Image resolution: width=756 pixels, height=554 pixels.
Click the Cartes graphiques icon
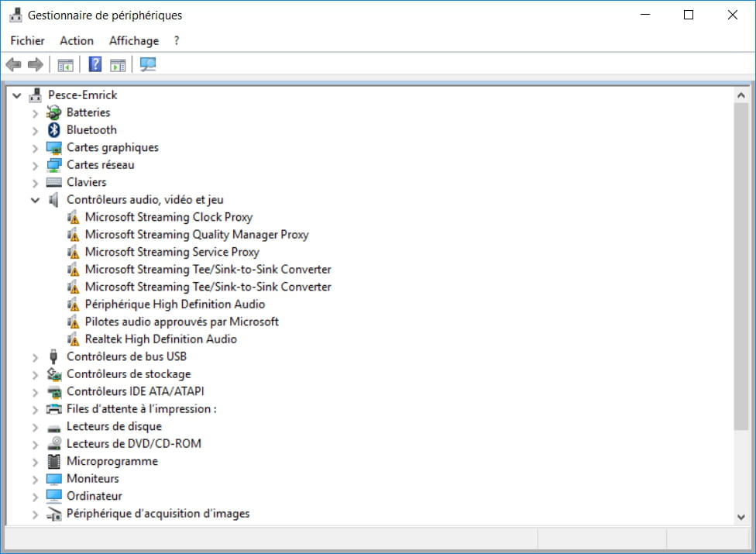53,147
